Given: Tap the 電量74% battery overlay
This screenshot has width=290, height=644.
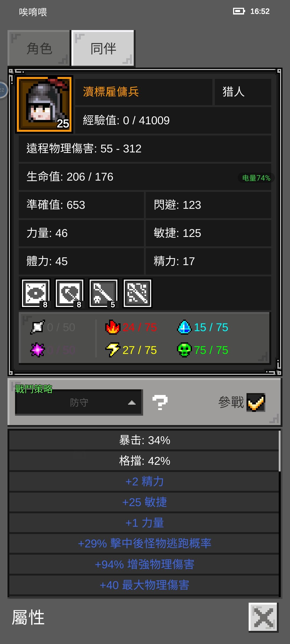Looking at the screenshot, I should click(x=256, y=178).
